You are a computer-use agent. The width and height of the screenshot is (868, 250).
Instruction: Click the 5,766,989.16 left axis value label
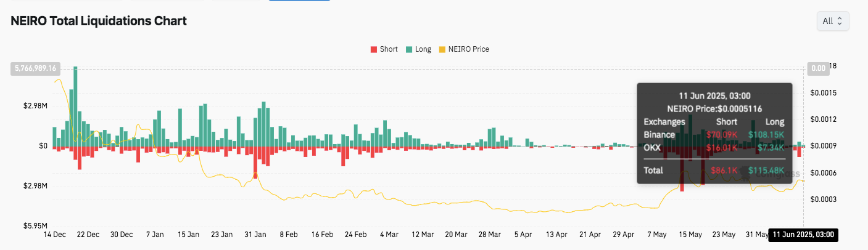[x=35, y=68]
